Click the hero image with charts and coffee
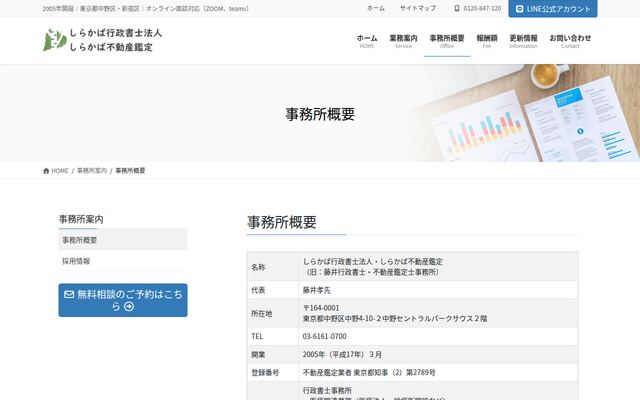 click(x=522, y=113)
